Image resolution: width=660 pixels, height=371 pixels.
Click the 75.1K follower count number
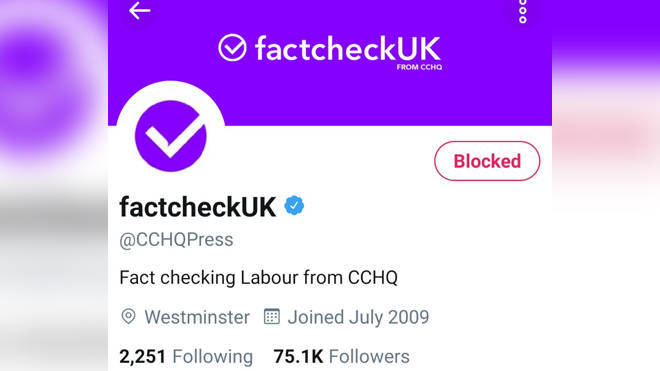298,356
